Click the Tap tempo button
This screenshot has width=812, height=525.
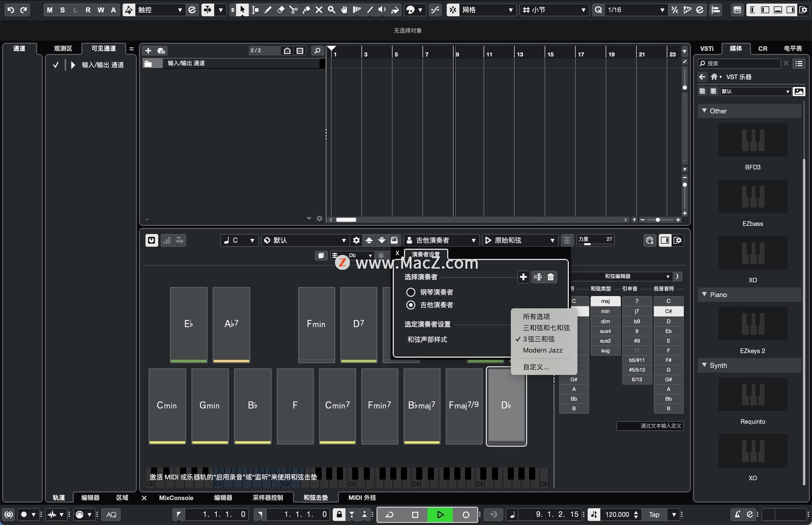pos(654,514)
